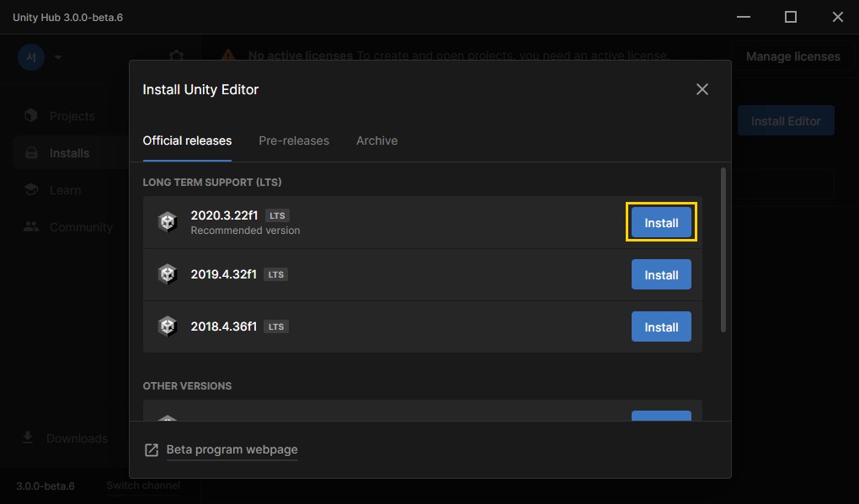Click the Projects cube icon in sidebar
The image size is (859, 504).
click(x=31, y=115)
